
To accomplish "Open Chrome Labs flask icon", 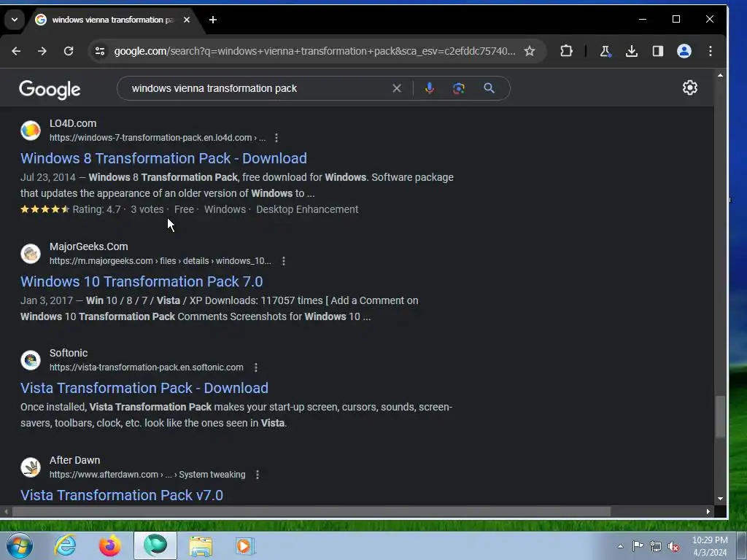I will pyautogui.click(x=605, y=51).
